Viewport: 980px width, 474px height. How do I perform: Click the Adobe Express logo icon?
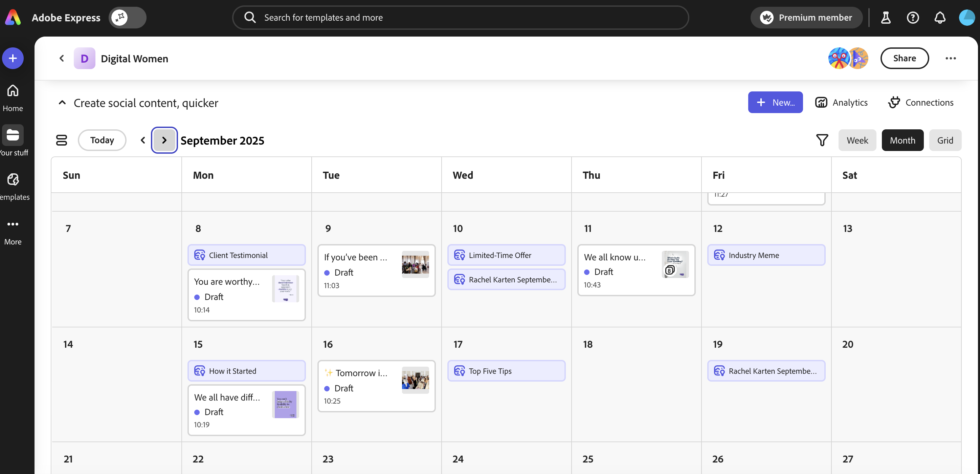pos(13,18)
